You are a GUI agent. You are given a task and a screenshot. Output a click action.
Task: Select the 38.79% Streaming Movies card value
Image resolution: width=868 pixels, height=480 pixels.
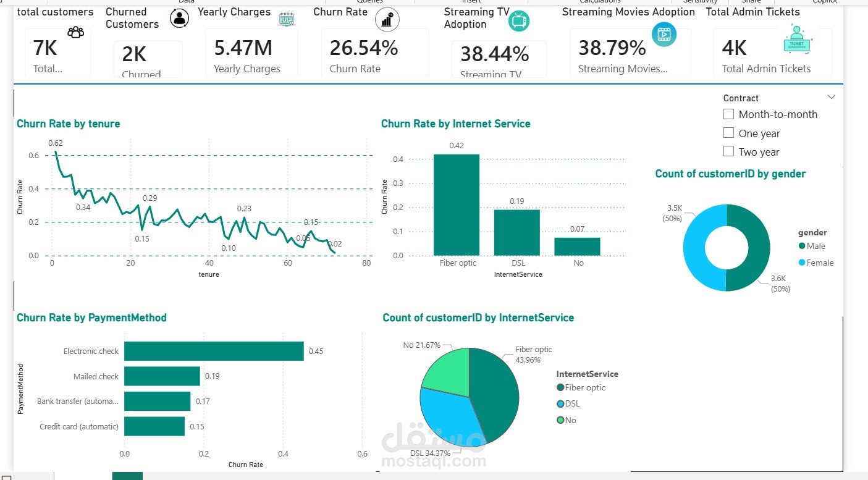coord(612,48)
